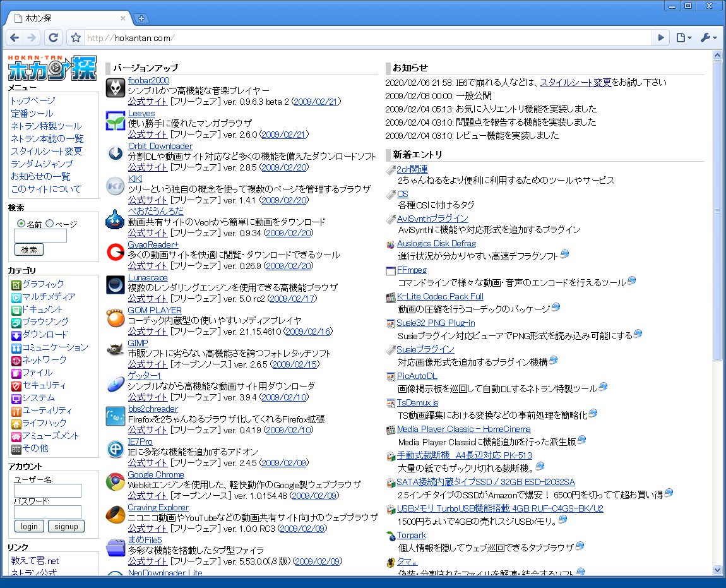Reload the page with the refresh icon
This screenshot has width=726, height=588.
pyautogui.click(x=53, y=37)
